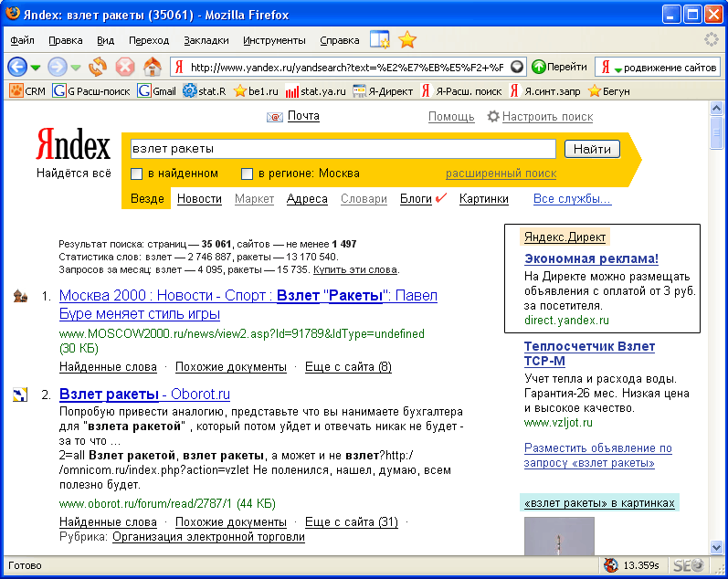Open the Москва 2000 first result title

coord(248,305)
